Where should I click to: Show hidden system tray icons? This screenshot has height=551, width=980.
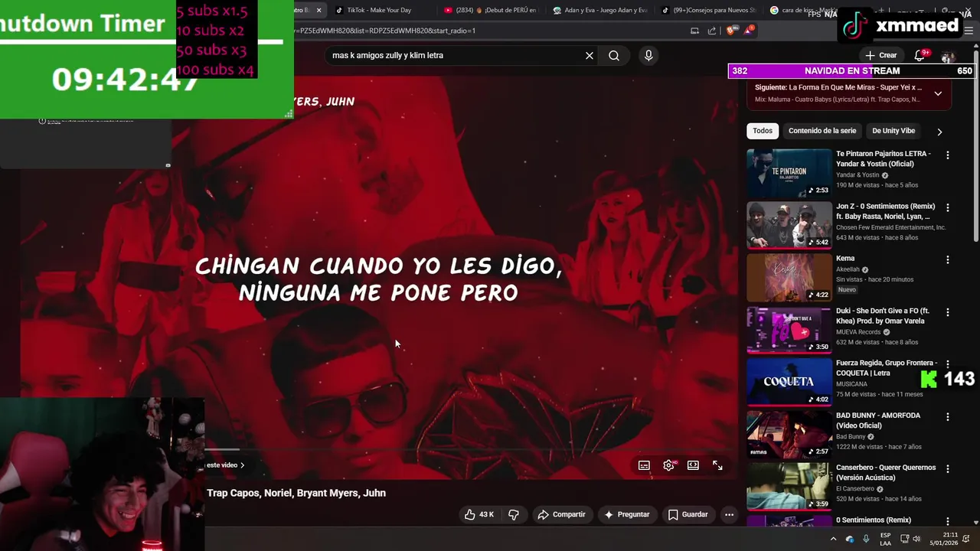833,539
